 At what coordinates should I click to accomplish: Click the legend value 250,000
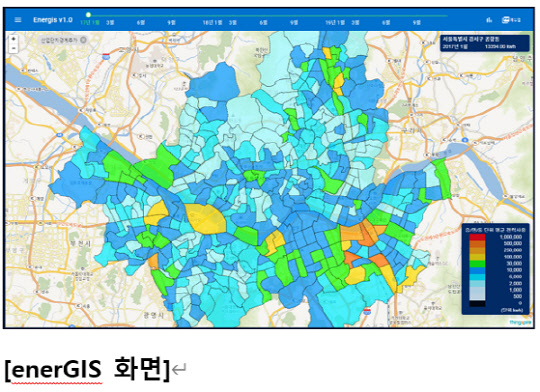click(x=513, y=250)
